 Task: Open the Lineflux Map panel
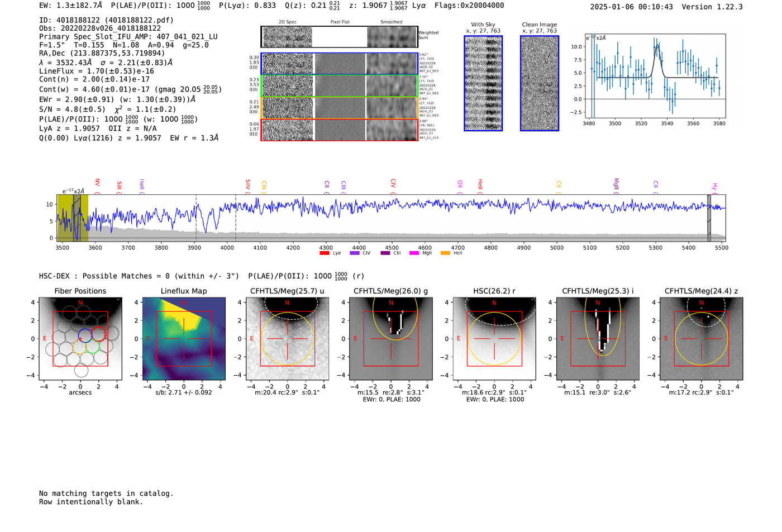click(184, 339)
